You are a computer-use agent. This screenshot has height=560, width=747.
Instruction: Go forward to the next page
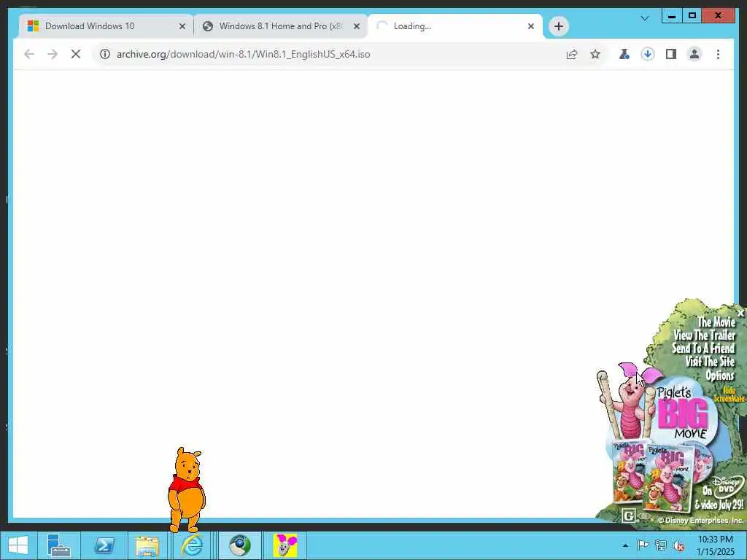coord(53,54)
